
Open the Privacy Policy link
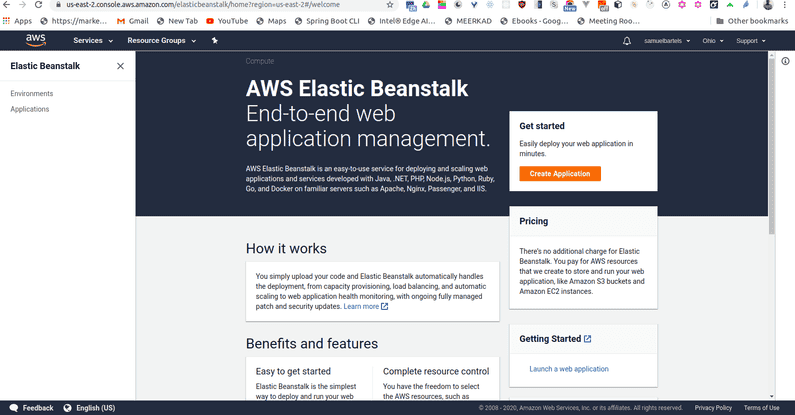tap(713, 408)
